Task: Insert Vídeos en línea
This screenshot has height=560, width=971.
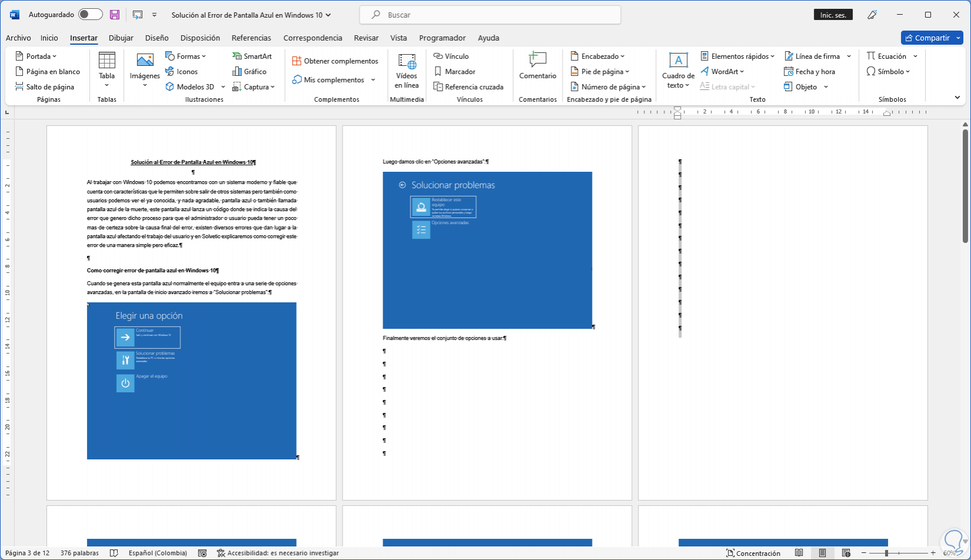Action: tap(407, 70)
